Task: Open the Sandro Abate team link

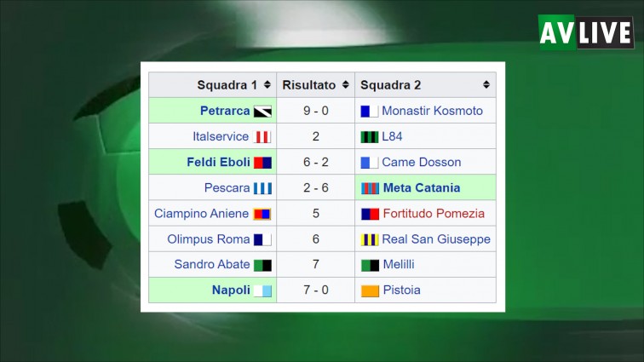Action: point(212,264)
